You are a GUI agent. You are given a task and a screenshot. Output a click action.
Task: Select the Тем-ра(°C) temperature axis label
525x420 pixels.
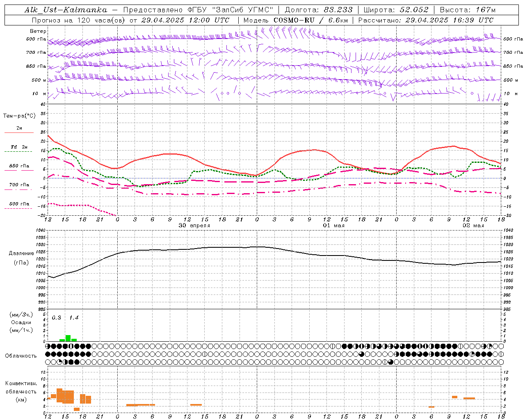tap(19, 116)
